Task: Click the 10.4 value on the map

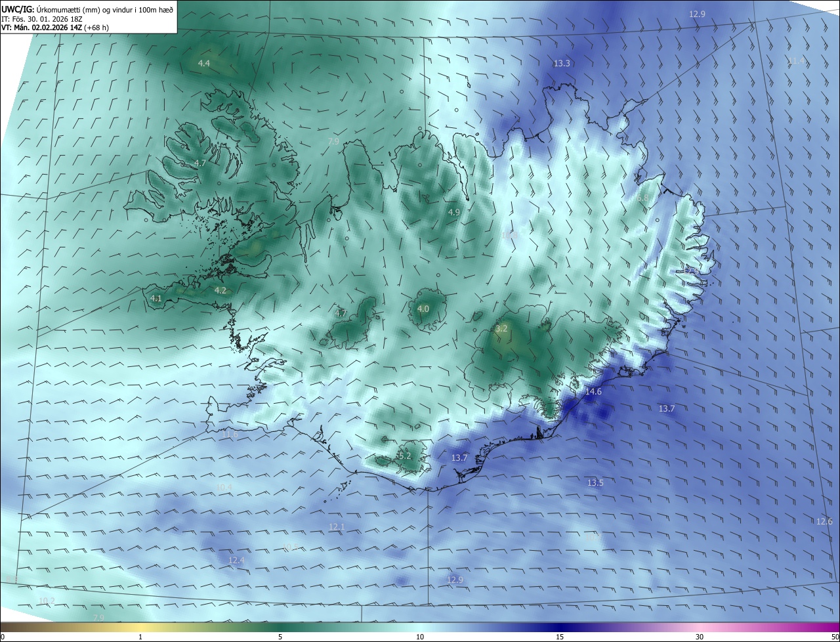Action: click(224, 486)
